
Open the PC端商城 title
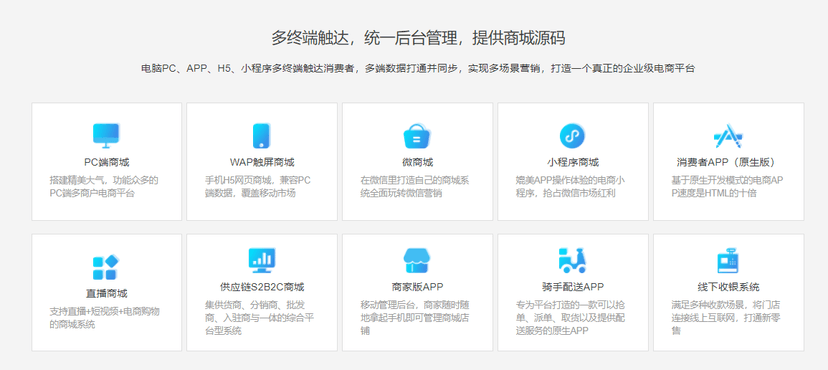point(106,162)
